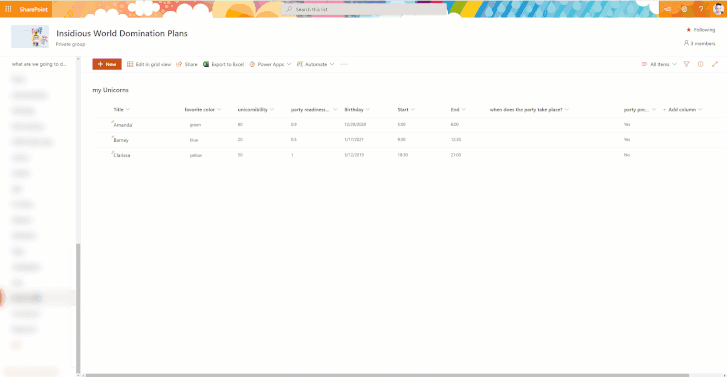The width and height of the screenshot is (727, 377).
Task: Open the Clarissa list item
Action: click(121, 155)
